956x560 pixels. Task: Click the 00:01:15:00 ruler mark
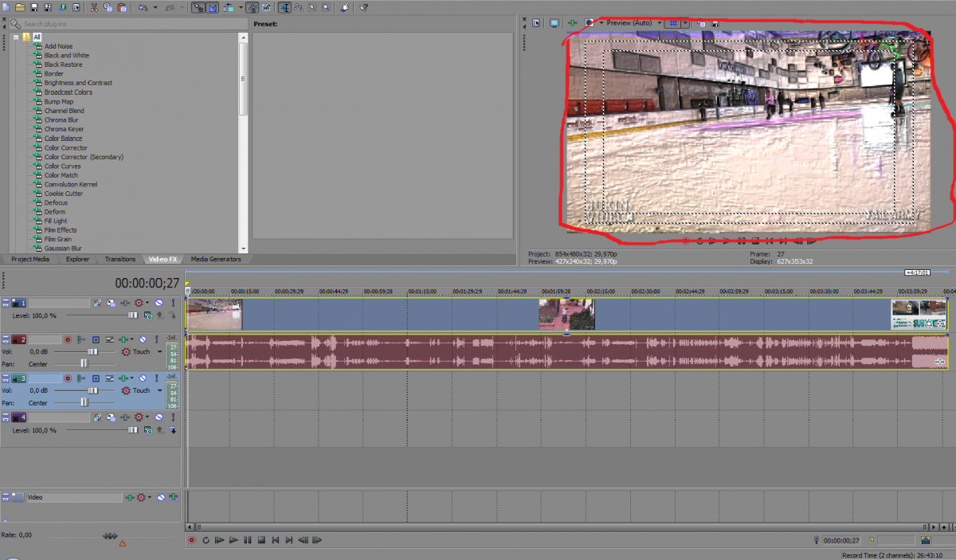421,291
